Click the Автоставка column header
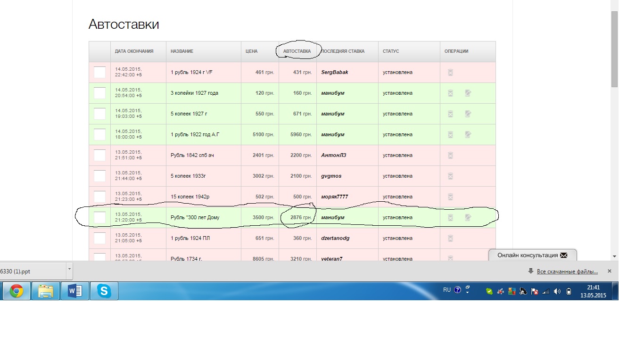 [x=297, y=51]
